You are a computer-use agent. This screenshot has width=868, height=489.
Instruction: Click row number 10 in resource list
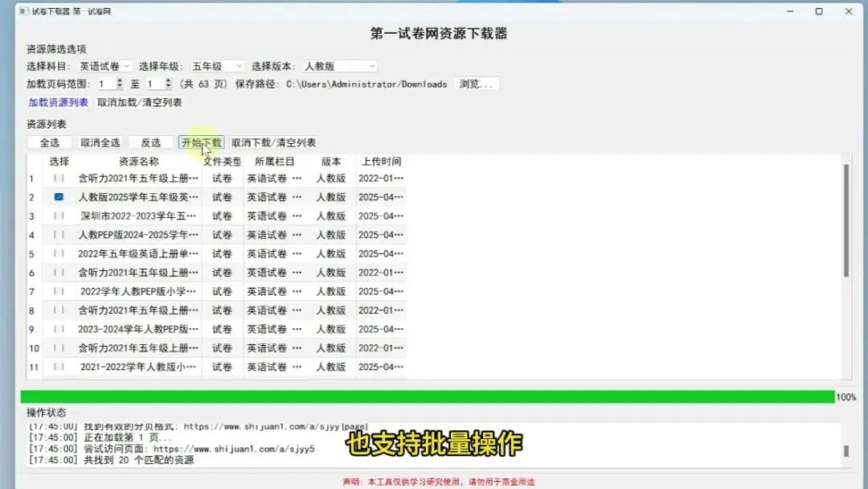(34, 348)
